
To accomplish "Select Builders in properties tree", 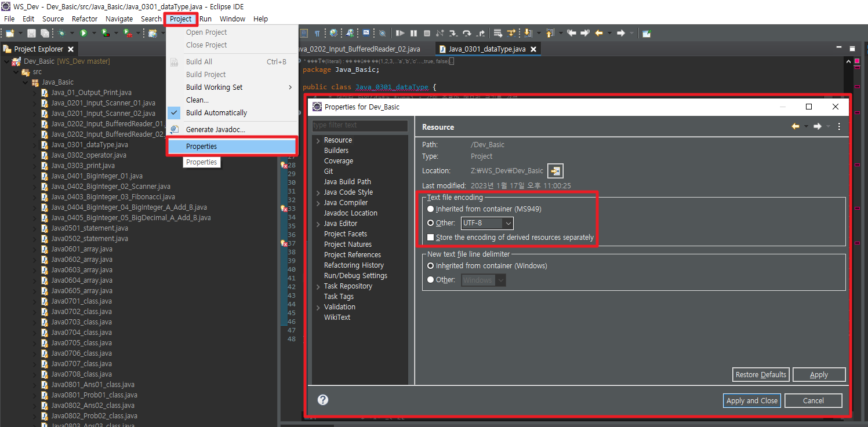I will coord(336,151).
